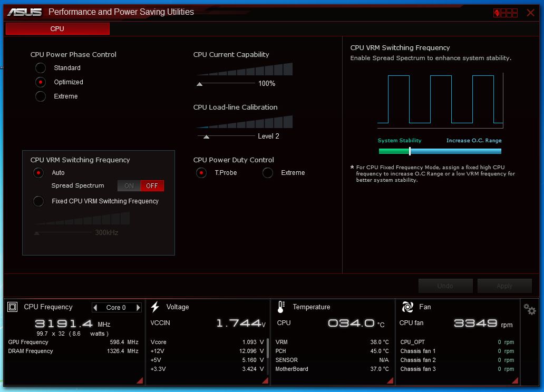Select Extreme power phase control

pyautogui.click(x=41, y=96)
